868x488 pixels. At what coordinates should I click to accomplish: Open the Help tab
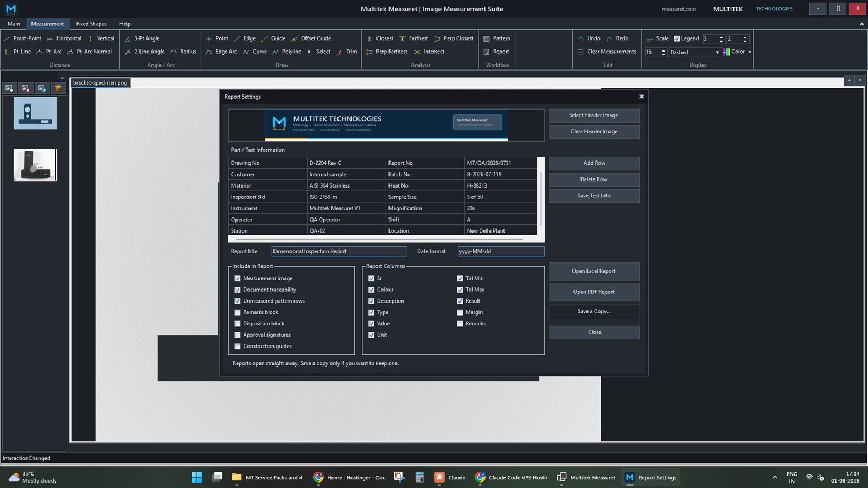(x=125, y=24)
